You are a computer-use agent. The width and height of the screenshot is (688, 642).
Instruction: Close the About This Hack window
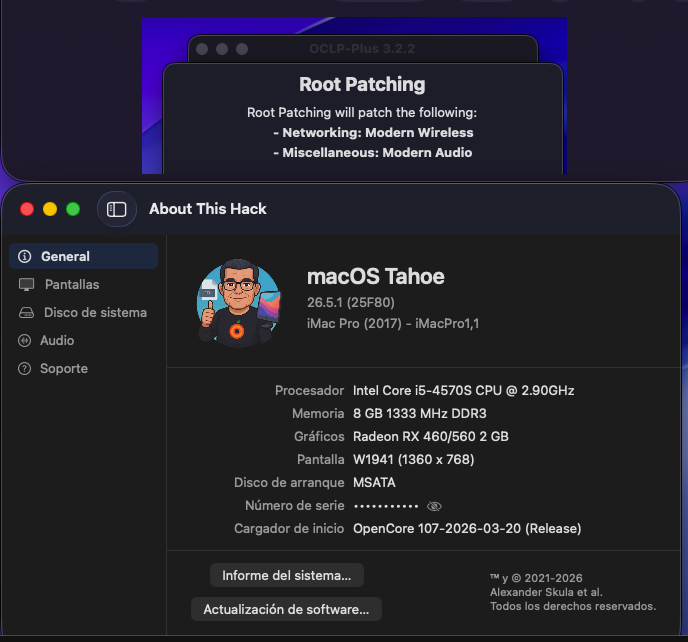27,209
